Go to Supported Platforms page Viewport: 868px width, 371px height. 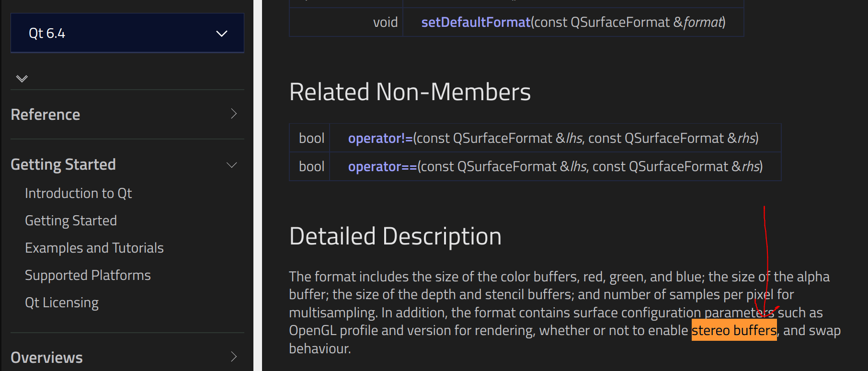[88, 275]
